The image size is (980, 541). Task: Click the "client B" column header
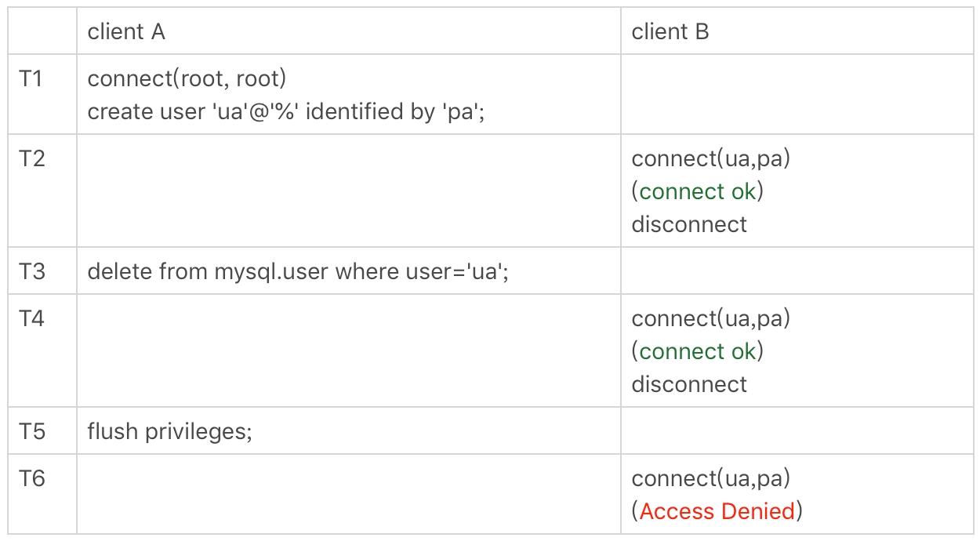[x=670, y=32]
